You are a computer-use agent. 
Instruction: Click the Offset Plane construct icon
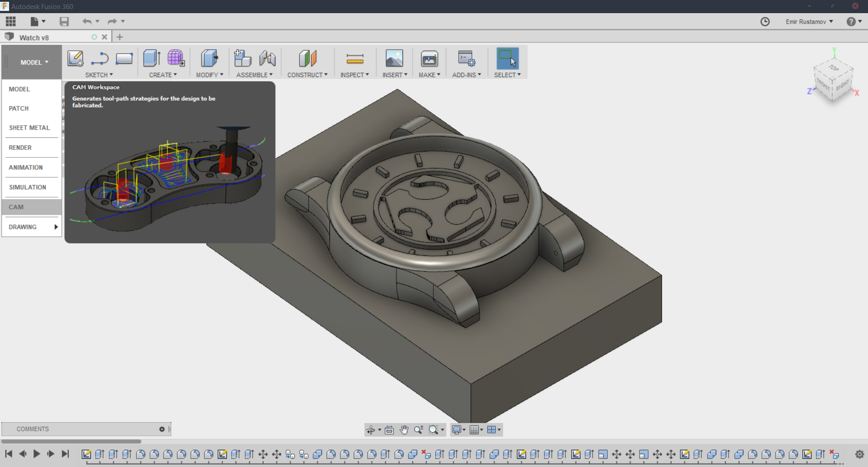(x=307, y=59)
